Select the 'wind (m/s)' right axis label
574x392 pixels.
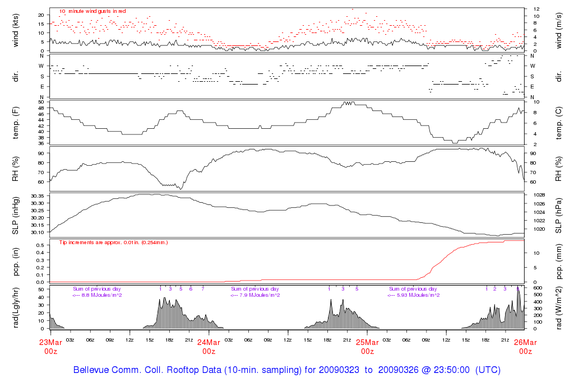[559, 30]
